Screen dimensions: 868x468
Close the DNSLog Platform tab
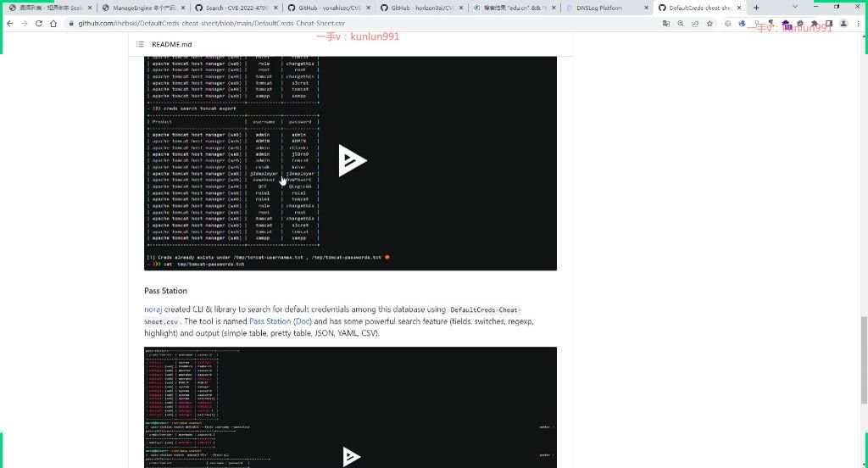click(646, 8)
